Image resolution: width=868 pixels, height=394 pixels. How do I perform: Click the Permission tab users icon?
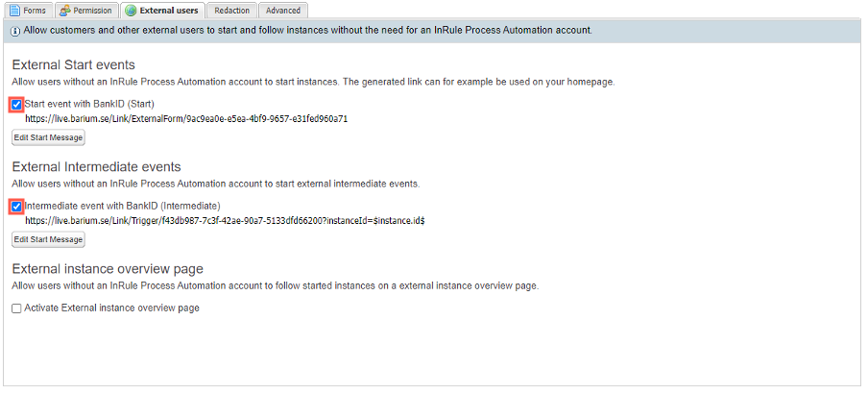tap(64, 11)
